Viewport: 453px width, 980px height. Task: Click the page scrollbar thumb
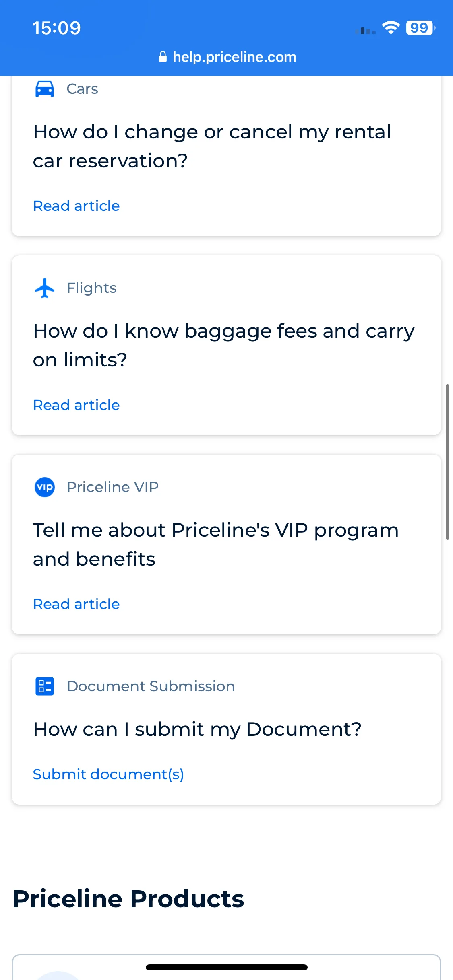point(447,462)
